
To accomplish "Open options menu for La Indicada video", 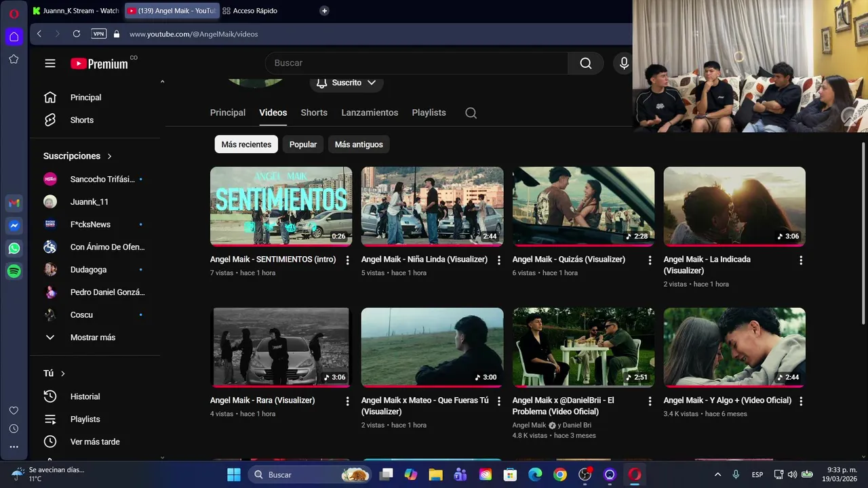I will pos(801,260).
